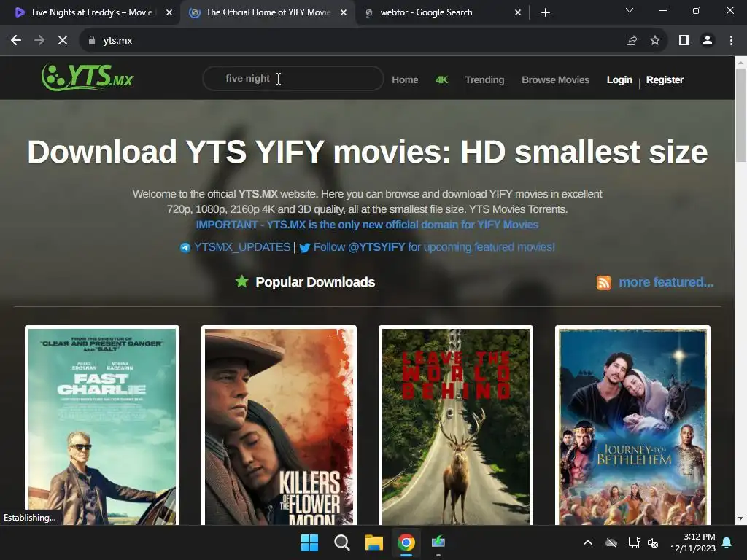Click the notification bell in system tray

tap(727, 542)
